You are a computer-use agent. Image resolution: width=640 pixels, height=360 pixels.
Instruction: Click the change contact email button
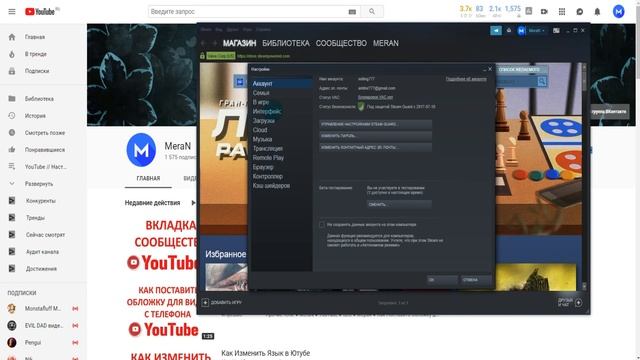pos(376,147)
